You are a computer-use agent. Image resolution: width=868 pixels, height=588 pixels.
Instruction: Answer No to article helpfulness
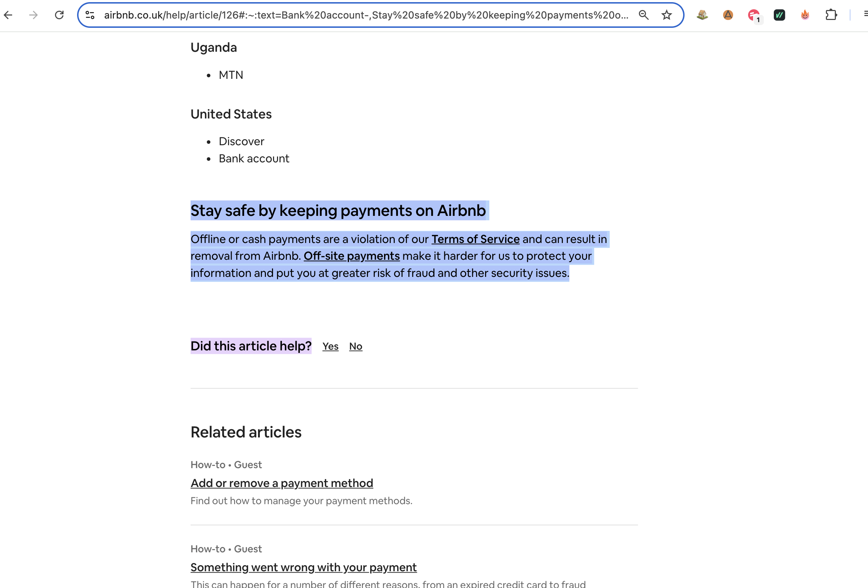coord(355,346)
